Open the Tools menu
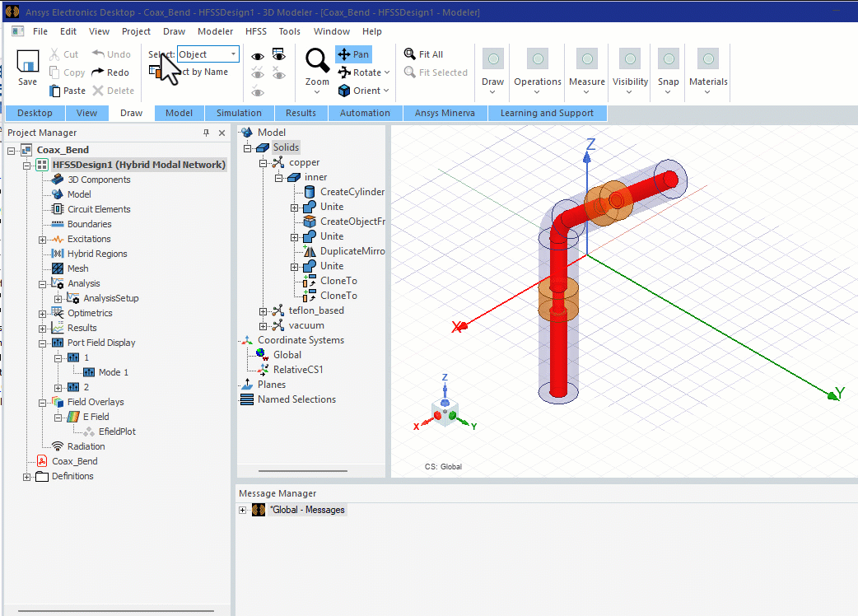The width and height of the screenshot is (858, 616). coord(289,31)
